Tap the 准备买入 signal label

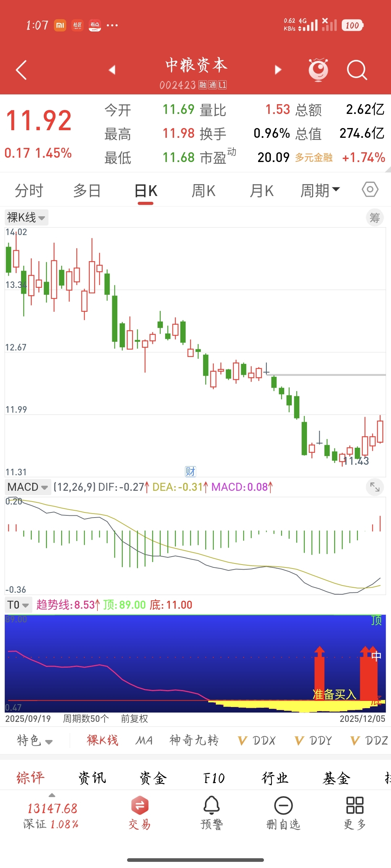pos(335,694)
